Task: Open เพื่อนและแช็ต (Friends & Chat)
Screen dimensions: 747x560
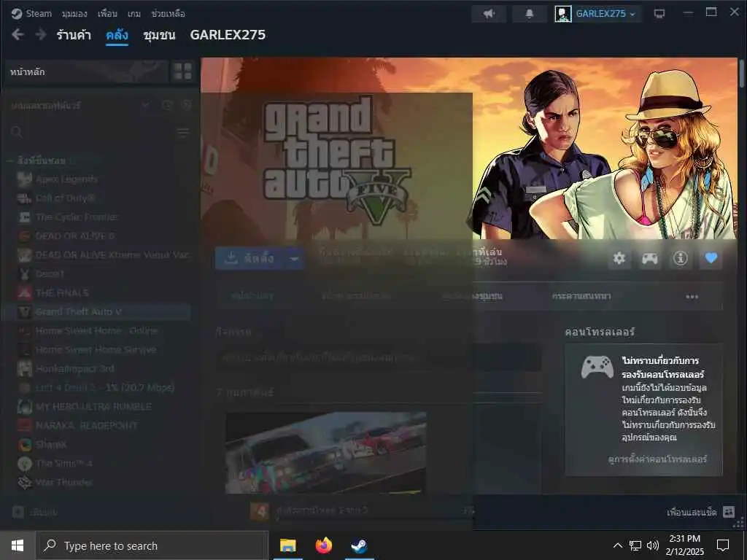Action: tap(700, 512)
